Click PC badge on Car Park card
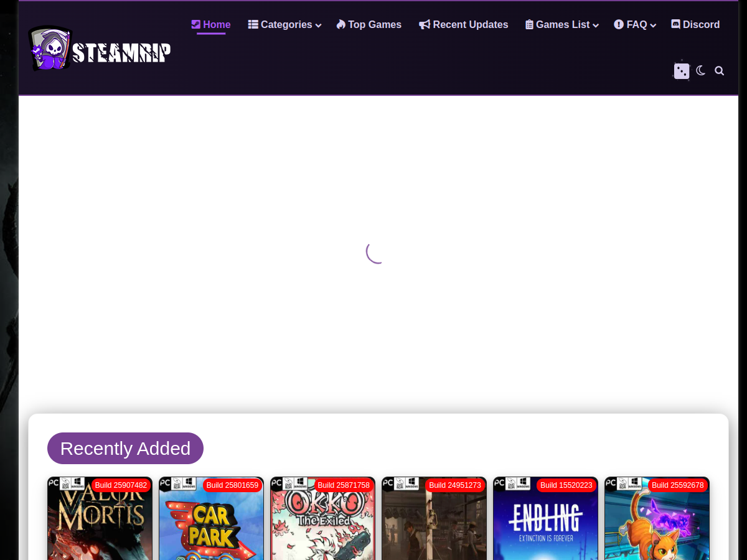 tap(165, 482)
